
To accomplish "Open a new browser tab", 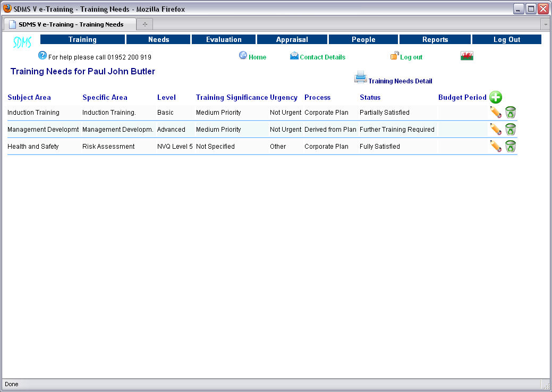I will point(145,24).
